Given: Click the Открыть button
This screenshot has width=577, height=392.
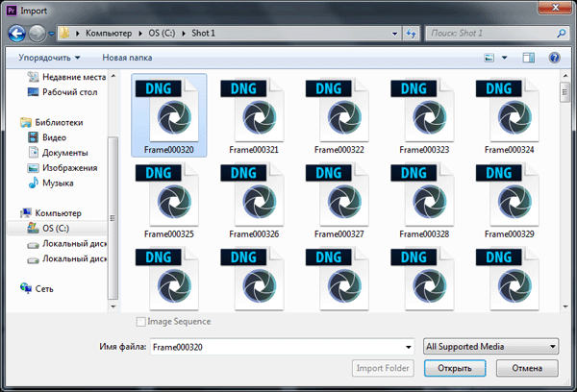Looking at the screenshot, I should click(455, 368).
